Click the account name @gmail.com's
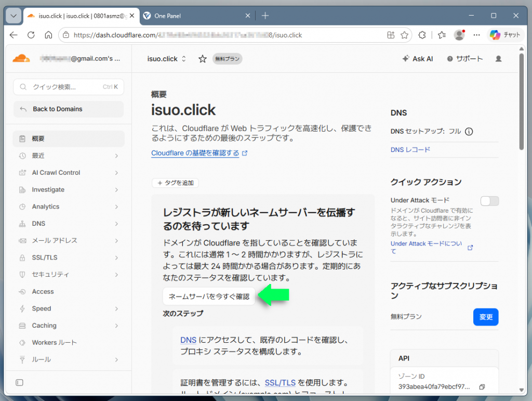 point(79,58)
